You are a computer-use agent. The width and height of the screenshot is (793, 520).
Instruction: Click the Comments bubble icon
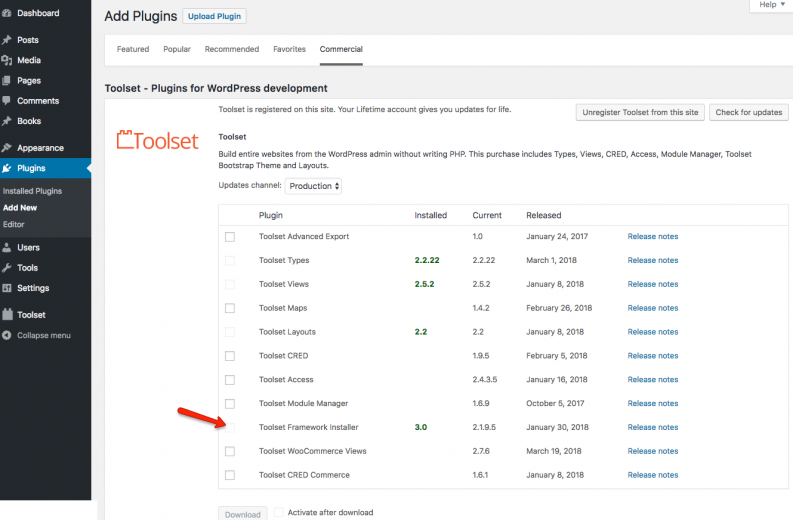tap(7, 101)
